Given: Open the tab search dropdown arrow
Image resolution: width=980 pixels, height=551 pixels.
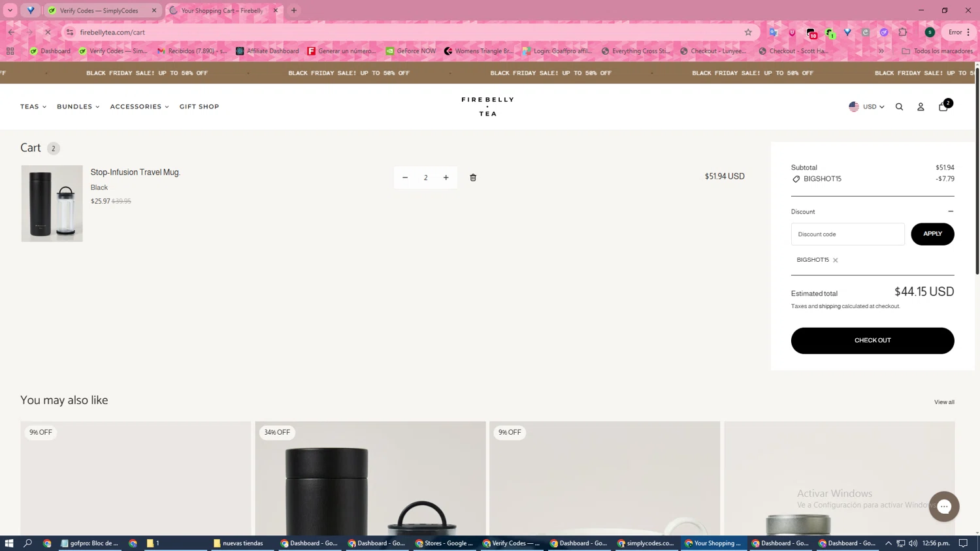Looking at the screenshot, I should tap(10, 10).
